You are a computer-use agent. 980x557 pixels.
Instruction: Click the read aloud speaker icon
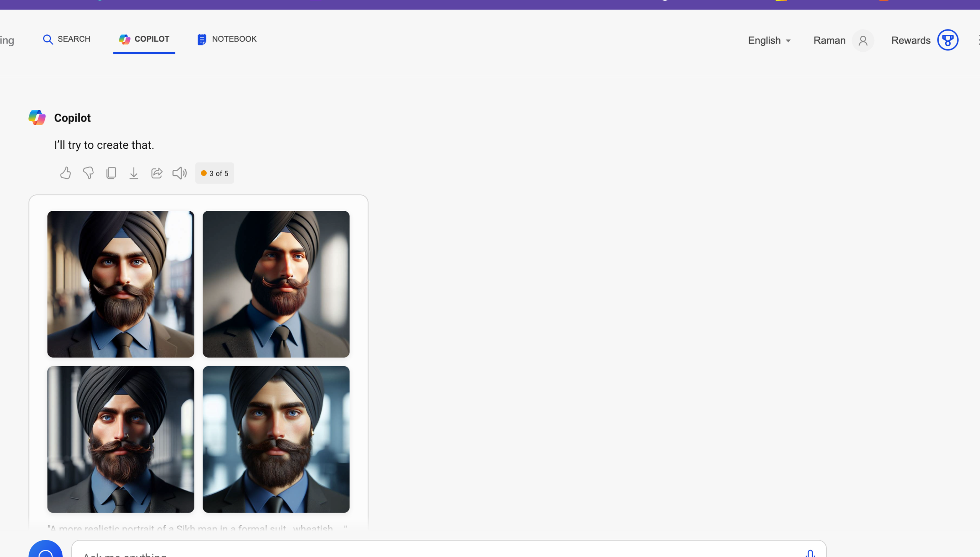tap(180, 173)
